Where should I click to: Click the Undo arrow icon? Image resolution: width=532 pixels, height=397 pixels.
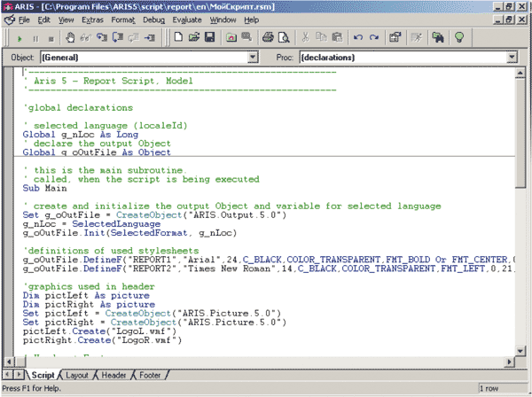coord(357,38)
